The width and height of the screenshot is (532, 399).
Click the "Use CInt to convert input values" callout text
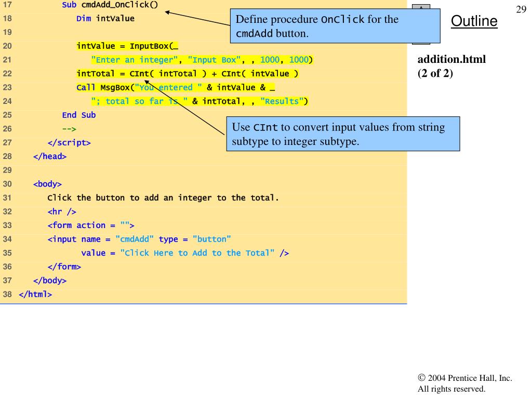tap(338, 134)
